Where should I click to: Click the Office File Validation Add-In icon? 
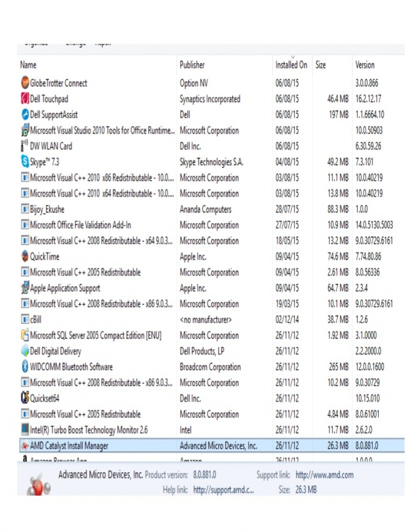25,224
